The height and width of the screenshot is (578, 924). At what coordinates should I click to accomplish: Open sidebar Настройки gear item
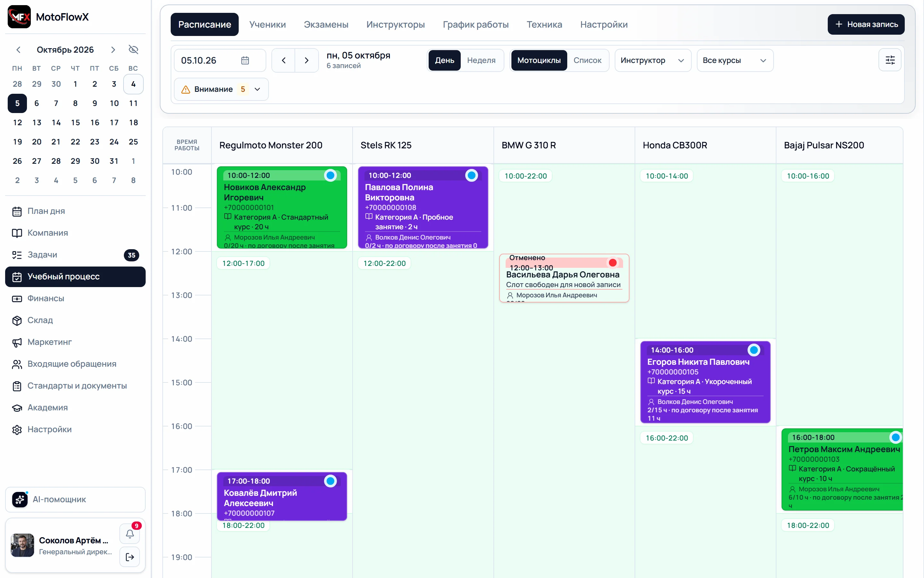[x=75, y=429]
